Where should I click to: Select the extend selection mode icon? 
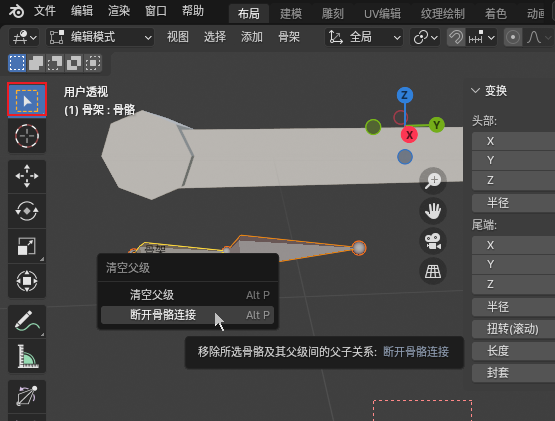click(36, 63)
